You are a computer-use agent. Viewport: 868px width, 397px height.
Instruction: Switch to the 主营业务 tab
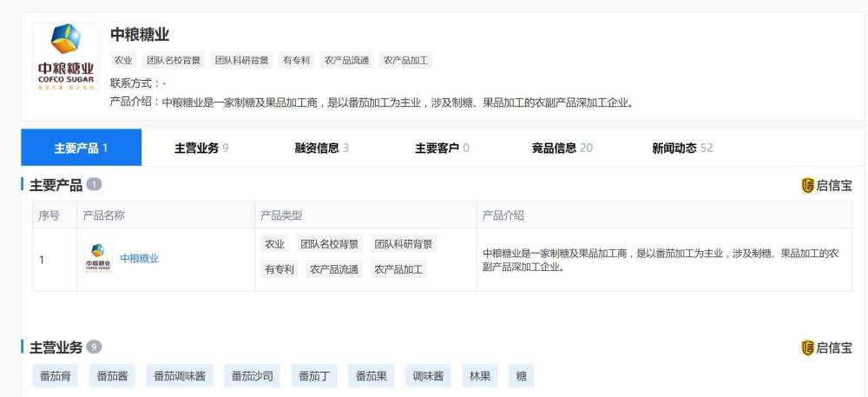pos(201,148)
